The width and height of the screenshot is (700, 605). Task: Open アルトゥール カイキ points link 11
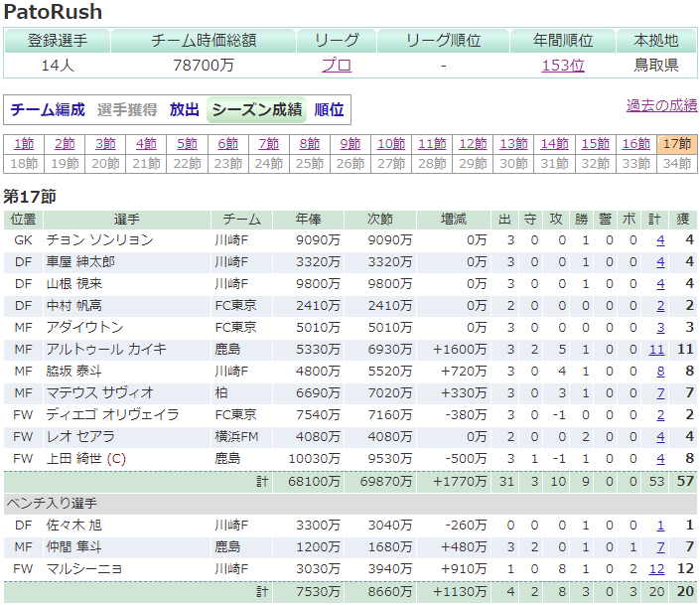click(656, 350)
